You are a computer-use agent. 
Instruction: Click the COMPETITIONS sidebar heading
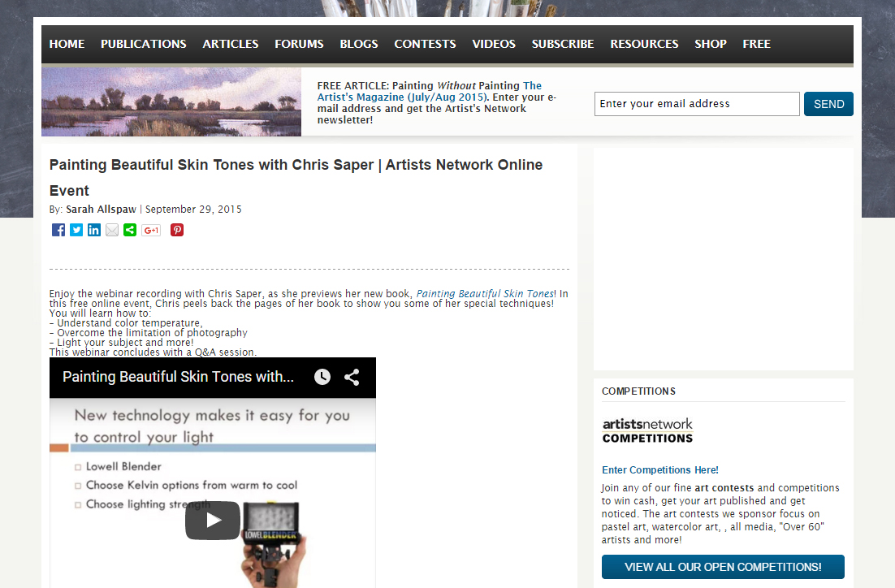638,391
